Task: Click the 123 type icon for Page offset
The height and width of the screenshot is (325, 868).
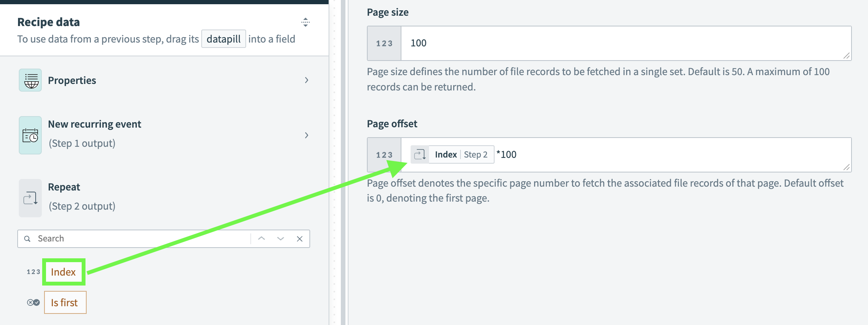Action: point(384,155)
